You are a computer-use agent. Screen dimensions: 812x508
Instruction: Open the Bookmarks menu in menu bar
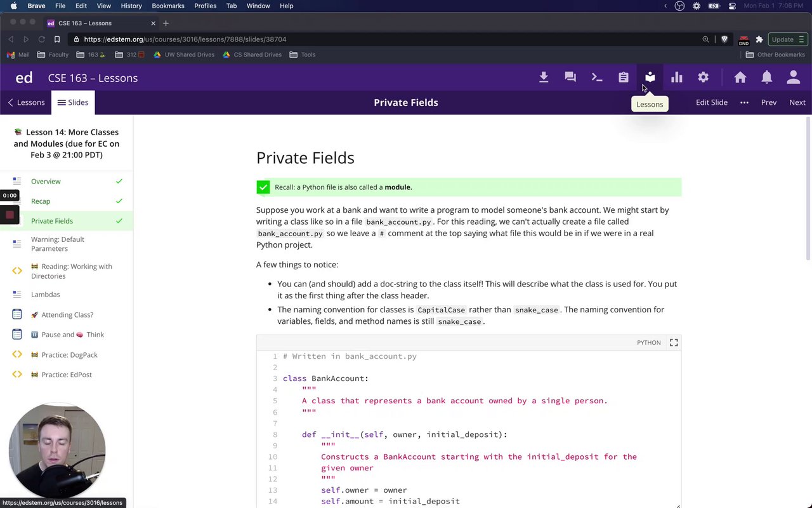168,6
